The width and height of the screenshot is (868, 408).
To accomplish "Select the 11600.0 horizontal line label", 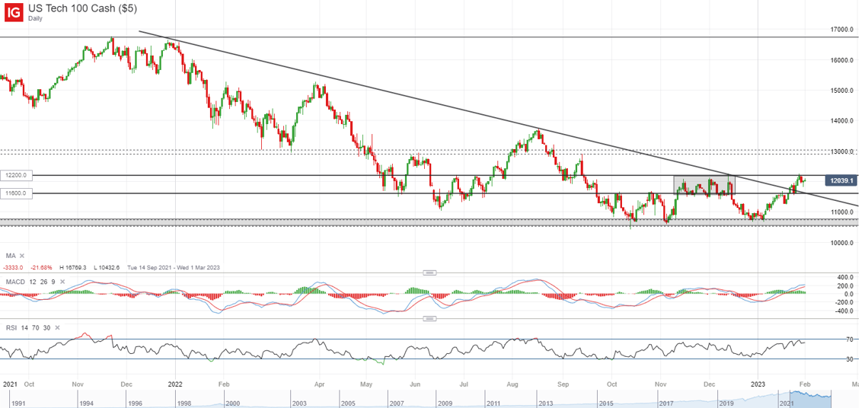I will [x=18, y=193].
